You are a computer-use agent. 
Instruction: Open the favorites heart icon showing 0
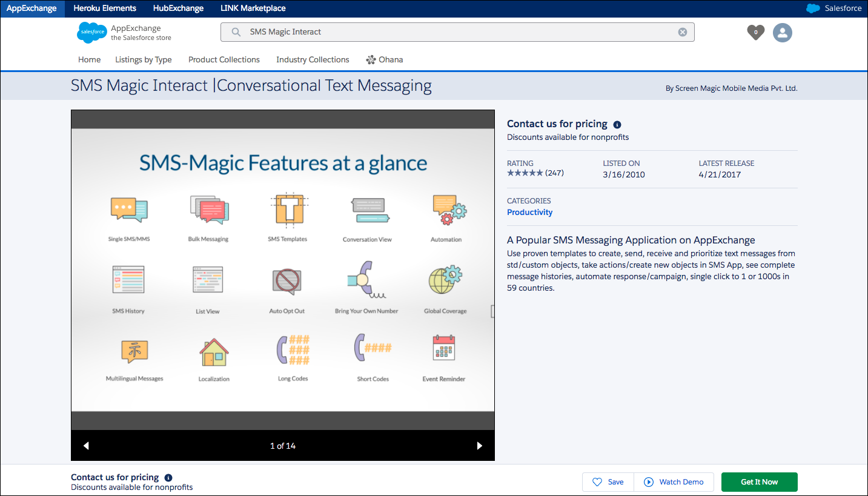[x=755, y=32]
